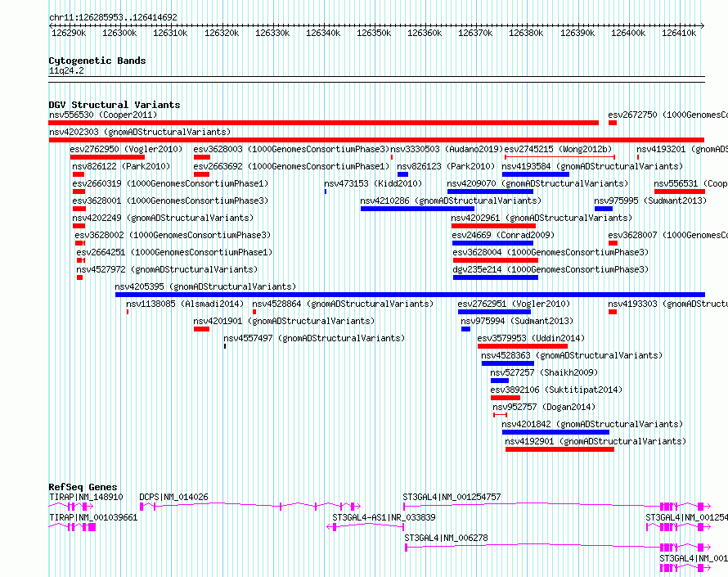The width and height of the screenshot is (728, 577).
Task: Open TIRAP|NM_148910 gene label
Action: (86, 497)
